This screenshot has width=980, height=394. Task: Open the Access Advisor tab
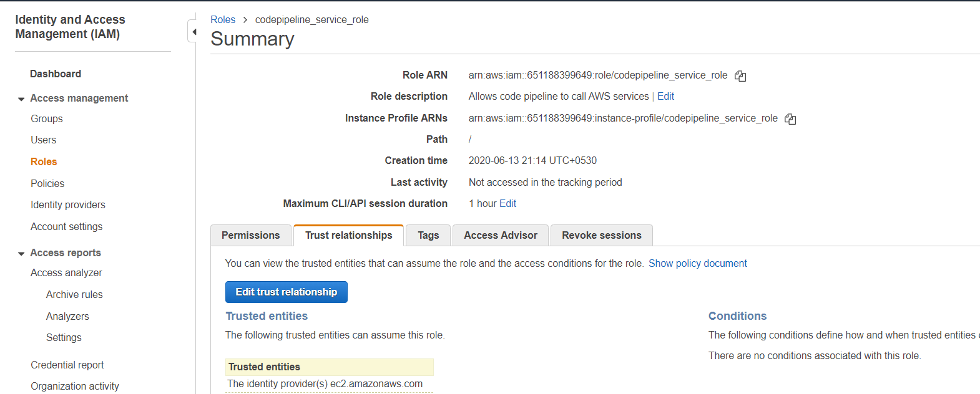[500, 235]
